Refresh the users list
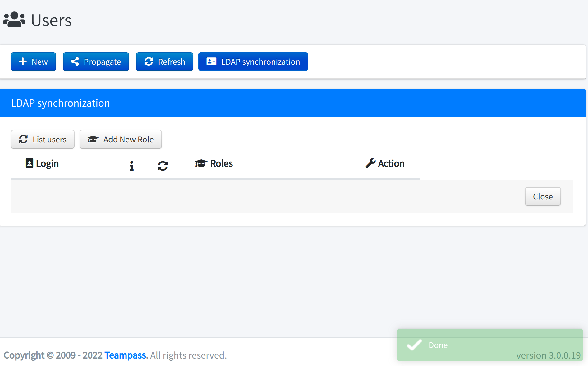The height and width of the screenshot is (366, 588). [x=164, y=62]
